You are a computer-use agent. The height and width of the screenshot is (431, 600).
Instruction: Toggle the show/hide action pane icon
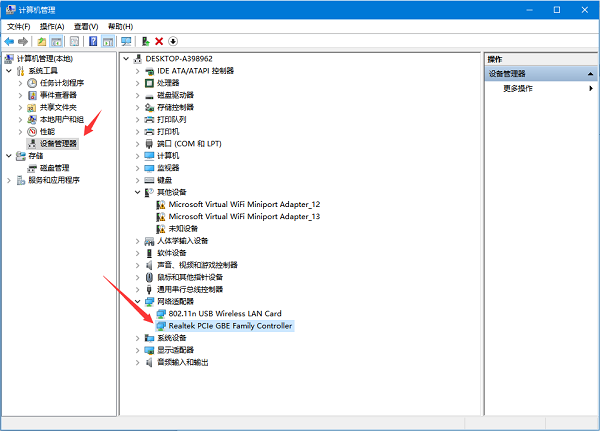(x=108, y=41)
